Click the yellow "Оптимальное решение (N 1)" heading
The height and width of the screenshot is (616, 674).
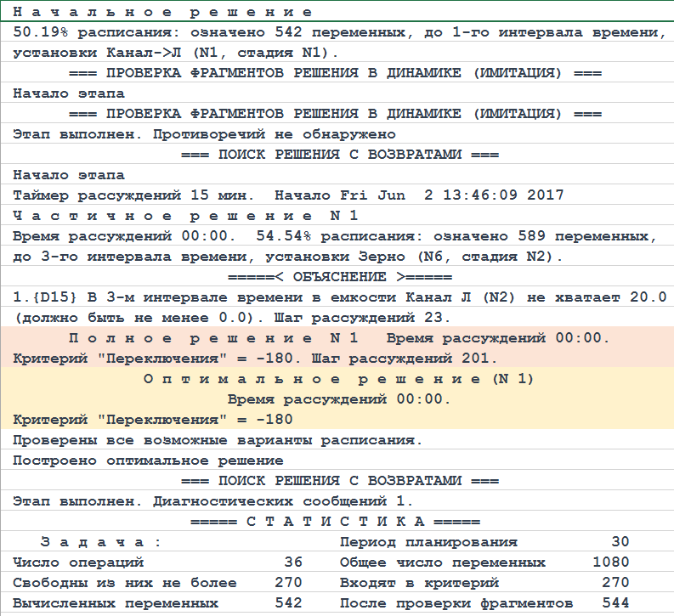pos(338,378)
